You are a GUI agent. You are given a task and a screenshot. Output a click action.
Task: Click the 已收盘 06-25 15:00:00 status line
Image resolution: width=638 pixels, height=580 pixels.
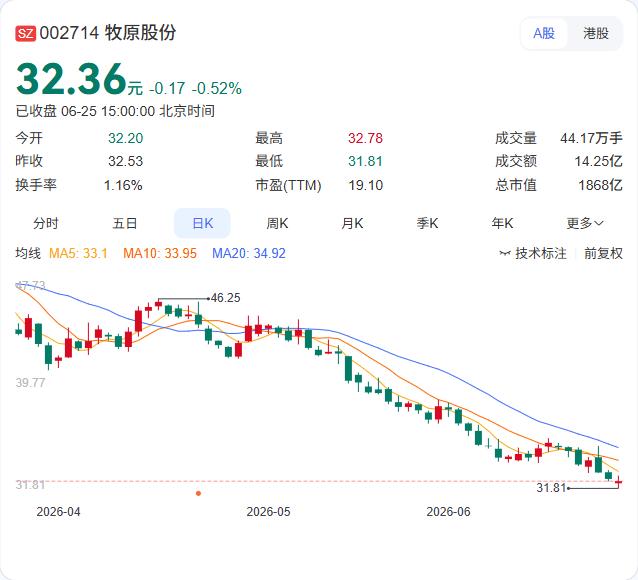click(115, 111)
